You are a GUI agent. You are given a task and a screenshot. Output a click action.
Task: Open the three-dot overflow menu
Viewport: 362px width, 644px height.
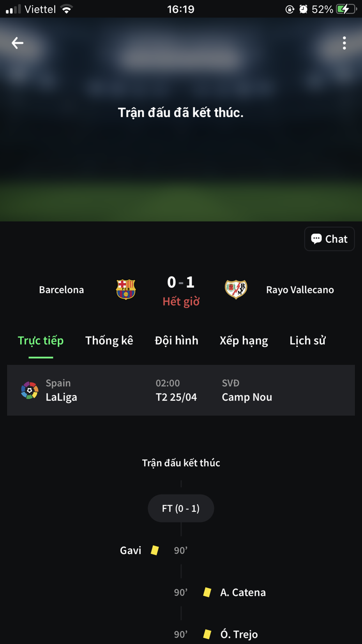344,43
